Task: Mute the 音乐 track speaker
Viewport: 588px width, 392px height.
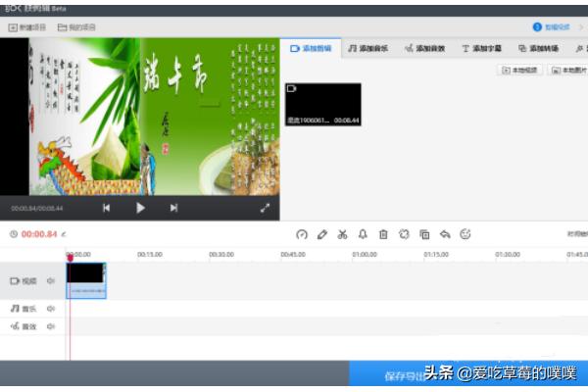Action: 50,309
